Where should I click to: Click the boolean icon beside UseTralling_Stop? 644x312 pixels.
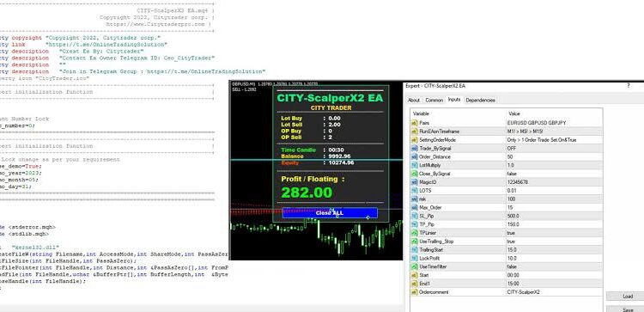415,242
